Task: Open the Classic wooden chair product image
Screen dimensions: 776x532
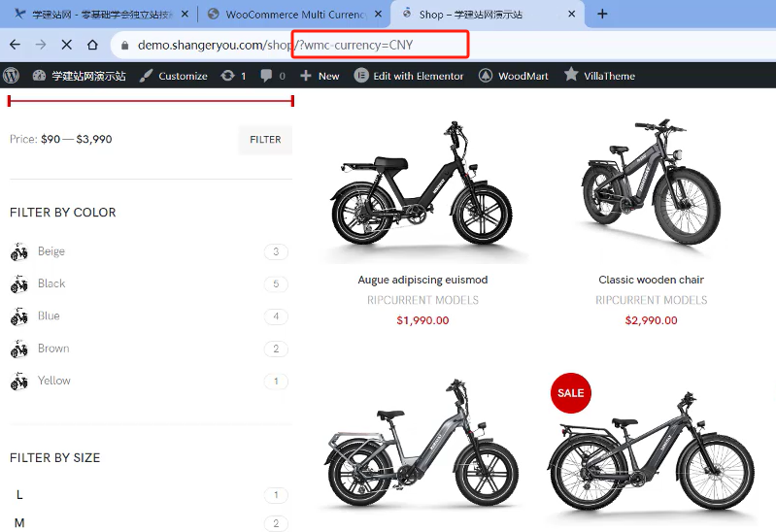Action: point(651,184)
